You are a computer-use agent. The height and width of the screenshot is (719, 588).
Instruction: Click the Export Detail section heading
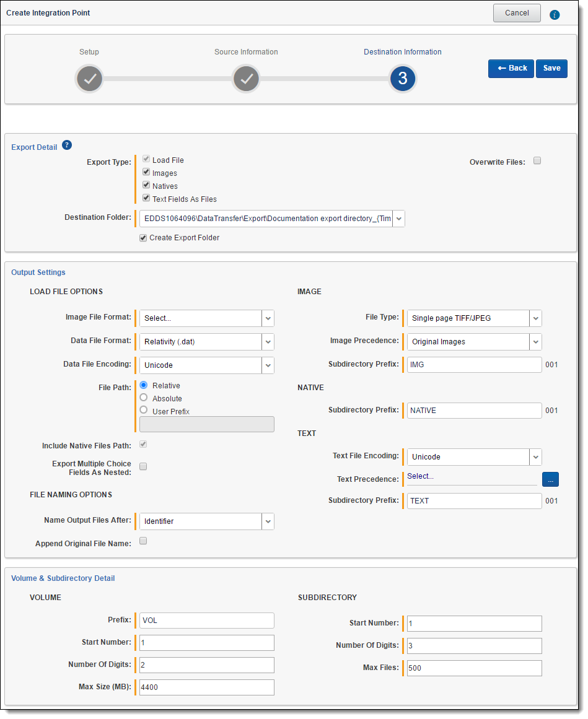point(35,147)
